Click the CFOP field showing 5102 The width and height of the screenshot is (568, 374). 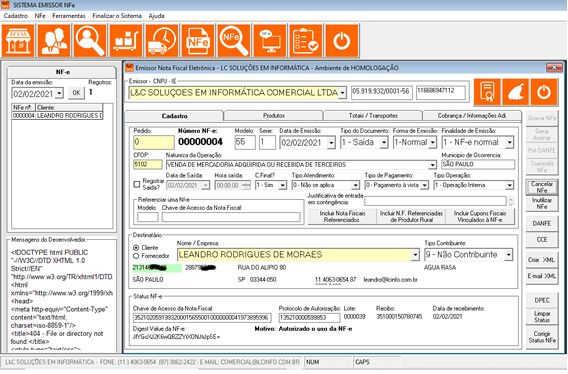(147, 165)
